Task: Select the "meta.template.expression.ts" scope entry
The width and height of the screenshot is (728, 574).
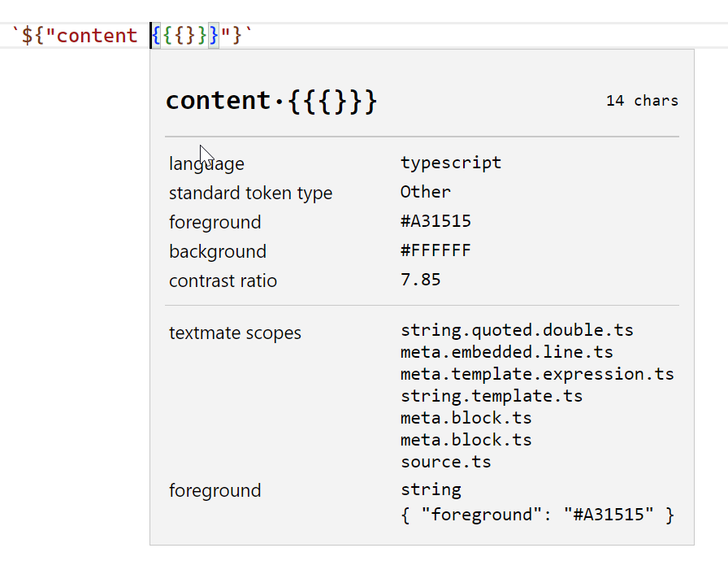Action: pyautogui.click(x=536, y=374)
